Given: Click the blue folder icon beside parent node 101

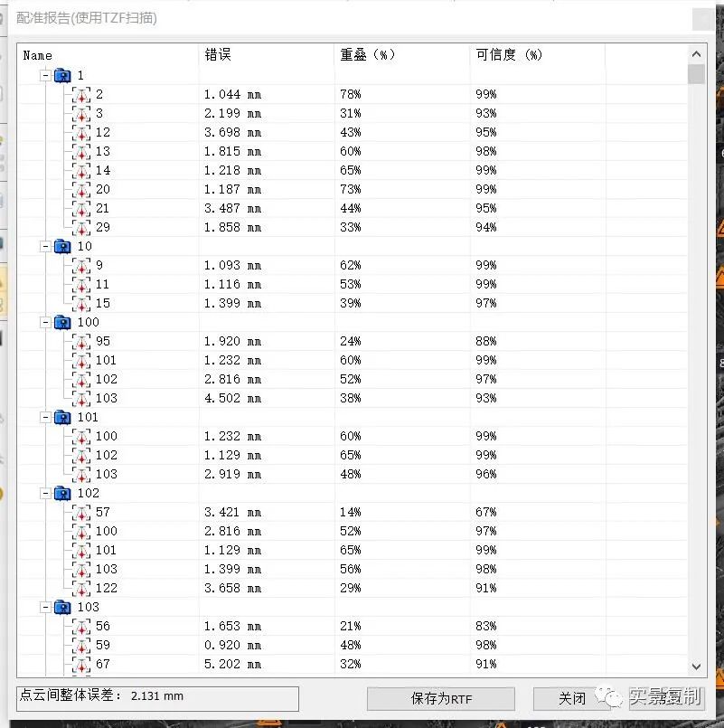Looking at the screenshot, I should (62, 418).
